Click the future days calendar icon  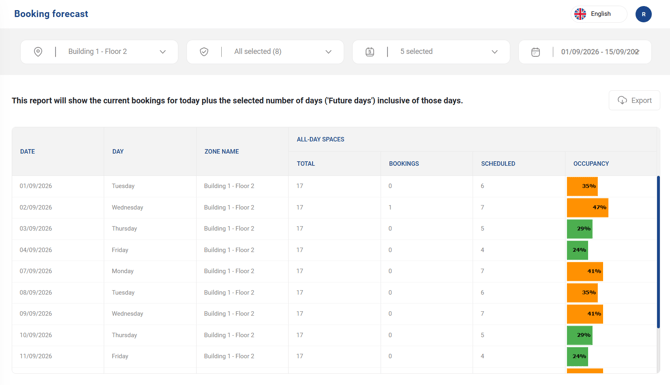tap(370, 52)
